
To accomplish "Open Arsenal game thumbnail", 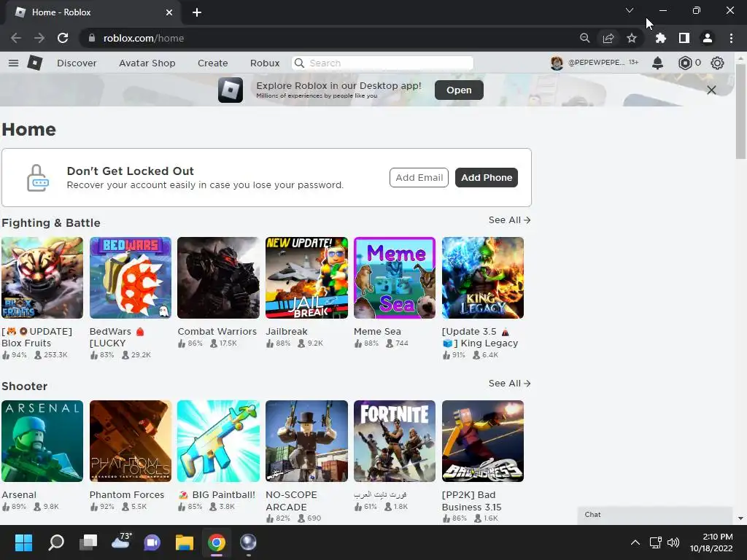I will (42, 441).
